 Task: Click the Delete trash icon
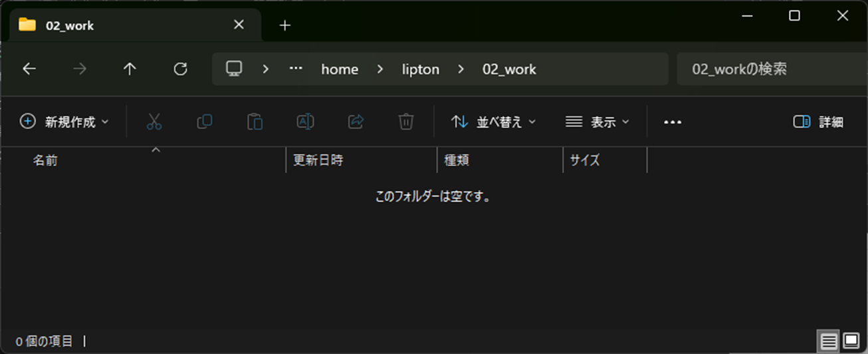tap(406, 122)
